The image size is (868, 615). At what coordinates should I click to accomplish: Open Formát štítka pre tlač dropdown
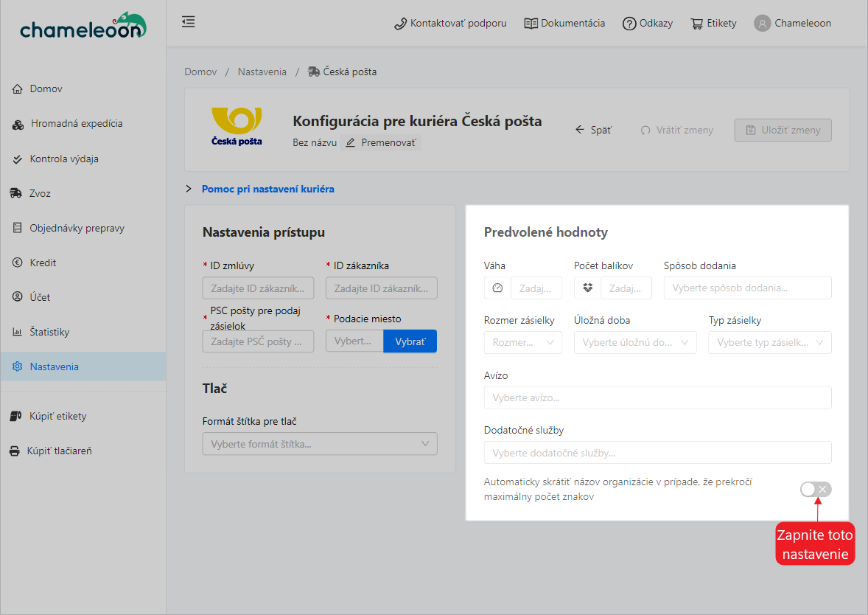click(319, 444)
